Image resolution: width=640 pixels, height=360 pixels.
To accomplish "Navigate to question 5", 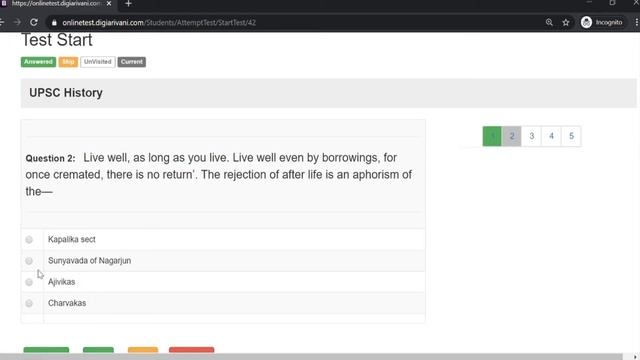I will point(571,136).
